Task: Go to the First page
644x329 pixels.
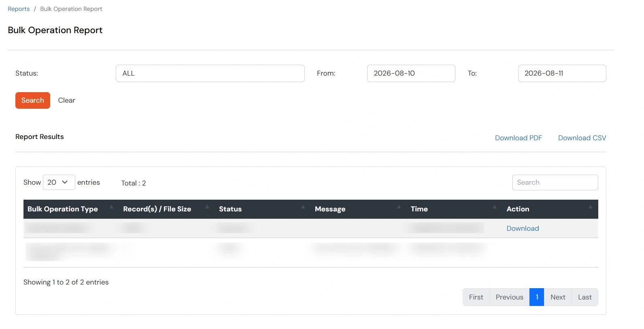Action: 476,297
